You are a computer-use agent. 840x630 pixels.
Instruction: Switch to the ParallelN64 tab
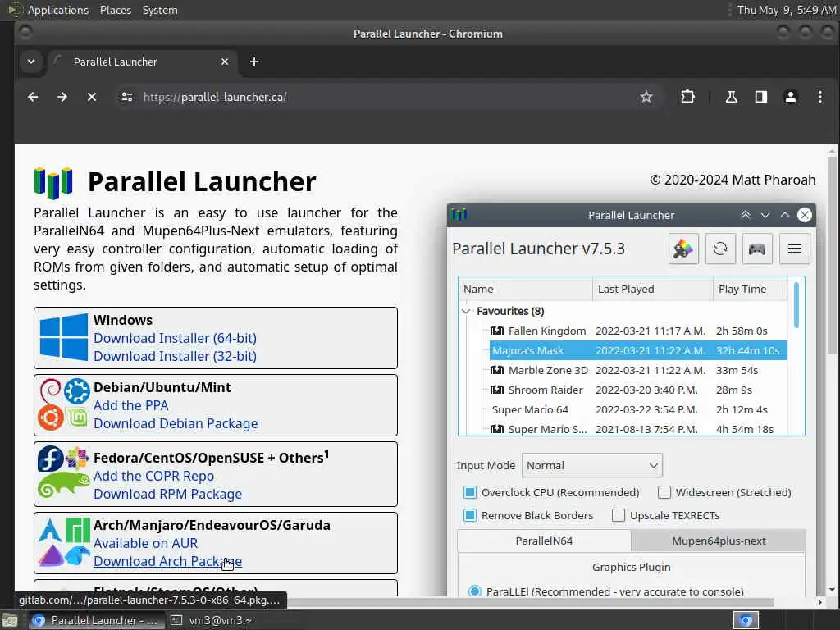545,541
